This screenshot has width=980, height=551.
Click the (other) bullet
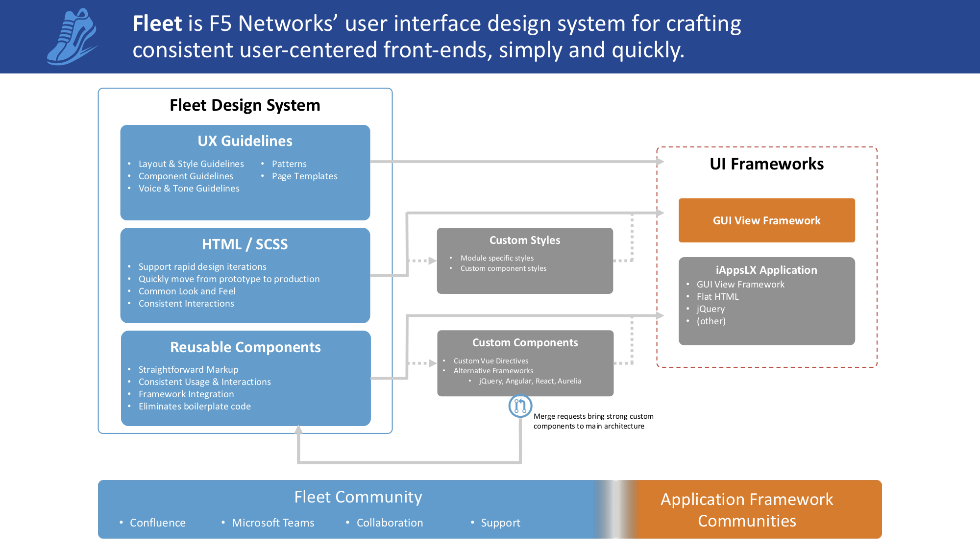click(x=711, y=321)
